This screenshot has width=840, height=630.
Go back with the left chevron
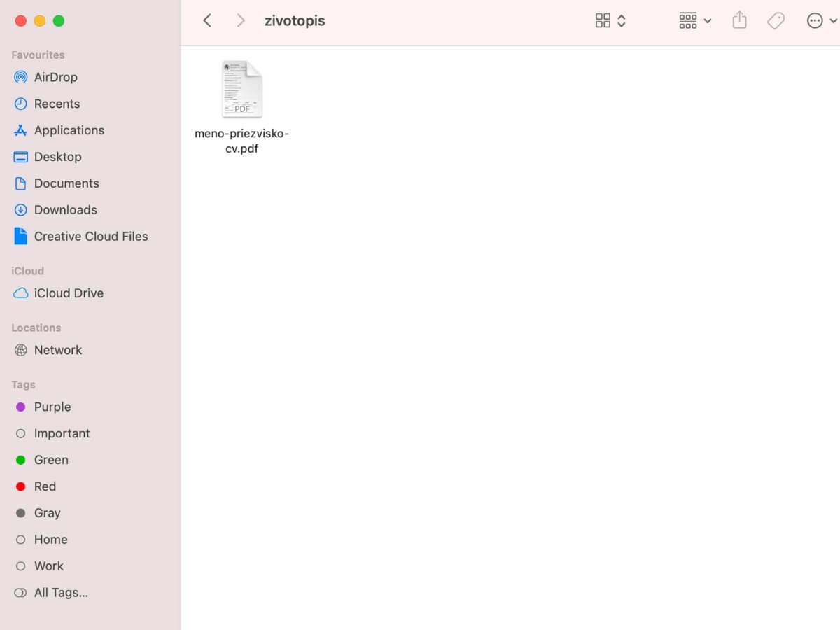(x=207, y=20)
